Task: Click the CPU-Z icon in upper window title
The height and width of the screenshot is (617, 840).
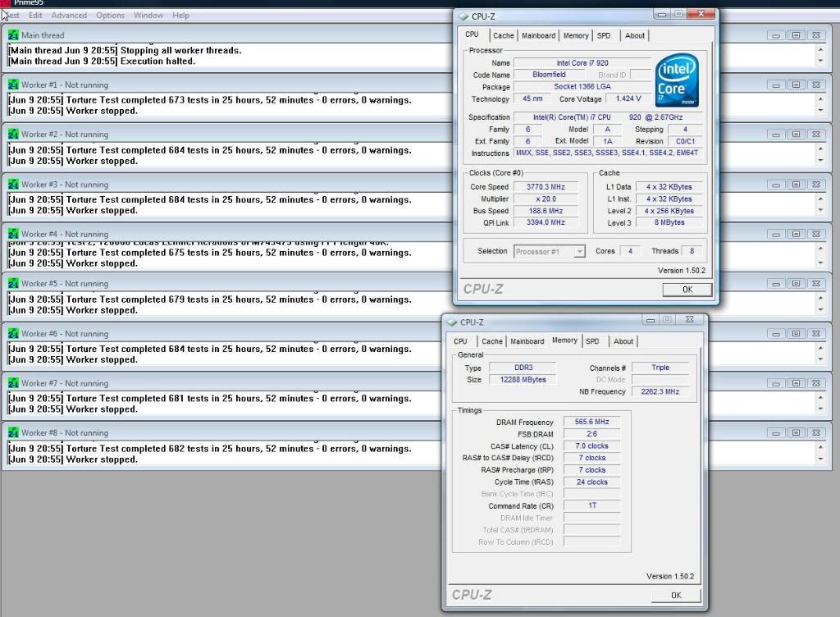Action: (463, 16)
